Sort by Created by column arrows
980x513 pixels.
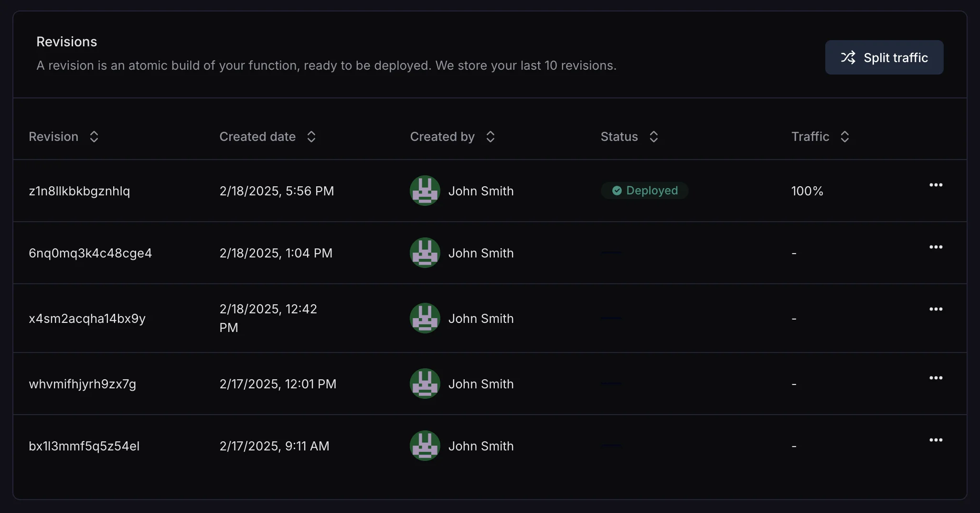(490, 137)
